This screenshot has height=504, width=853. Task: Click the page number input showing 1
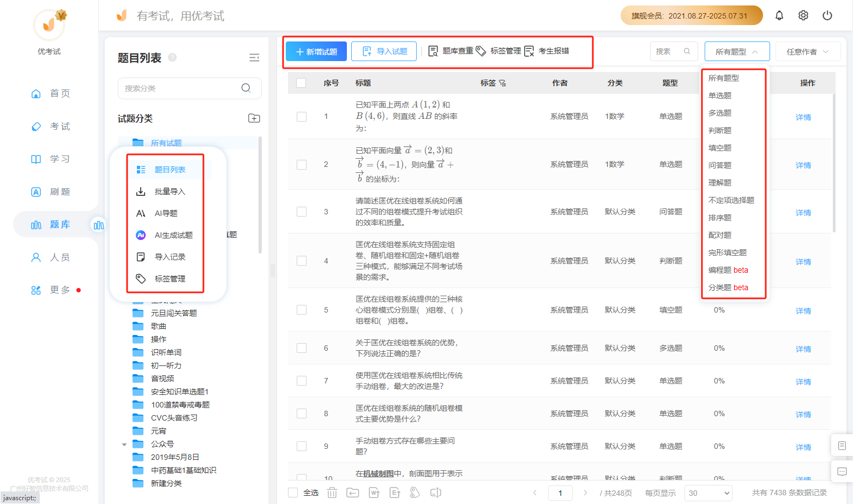point(560,493)
